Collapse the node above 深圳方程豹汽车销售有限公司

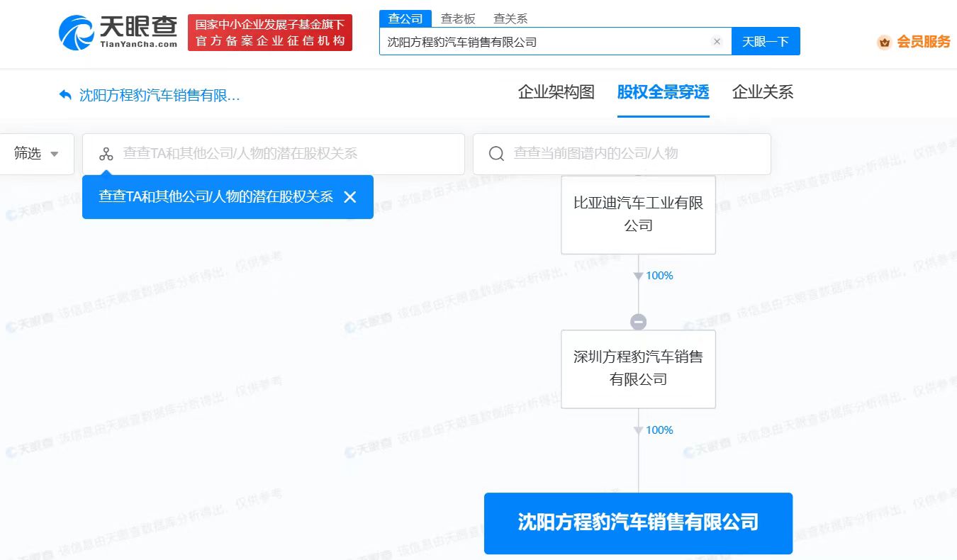click(639, 322)
